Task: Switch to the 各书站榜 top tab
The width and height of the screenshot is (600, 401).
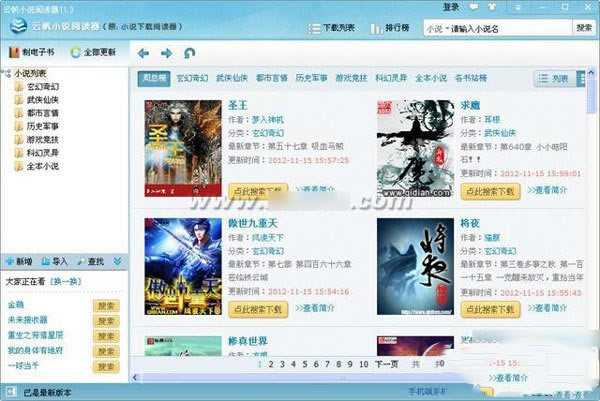Action: click(x=471, y=78)
